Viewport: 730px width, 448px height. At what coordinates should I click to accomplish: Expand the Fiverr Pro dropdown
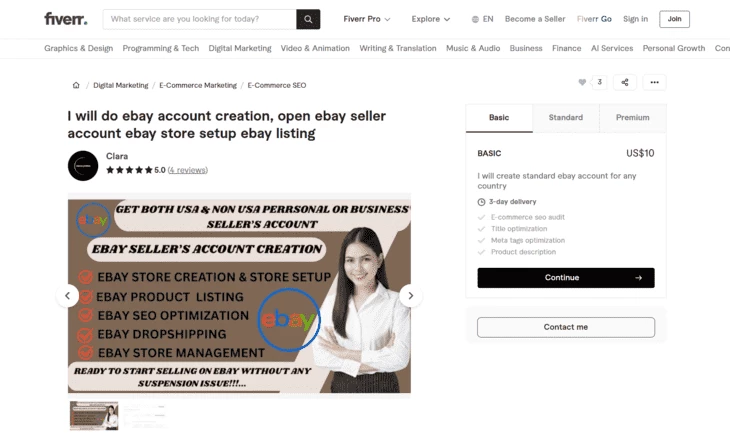[367, 19]
